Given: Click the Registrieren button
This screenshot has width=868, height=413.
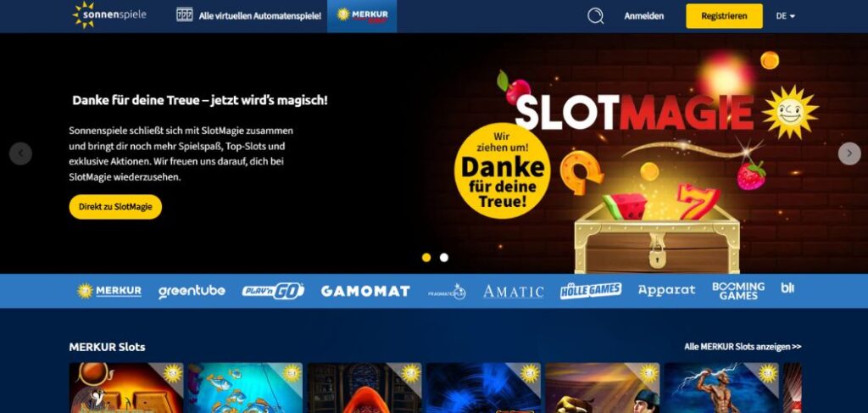Looking at the screenshot, I should 724,16.
